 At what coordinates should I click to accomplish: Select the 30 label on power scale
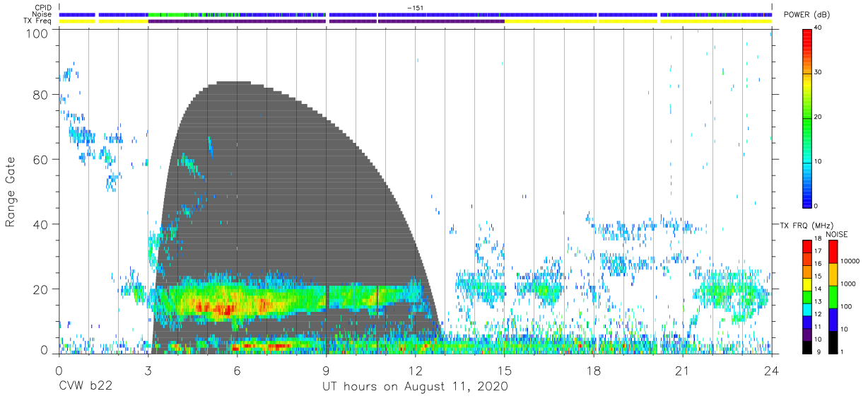coord(819,72)
